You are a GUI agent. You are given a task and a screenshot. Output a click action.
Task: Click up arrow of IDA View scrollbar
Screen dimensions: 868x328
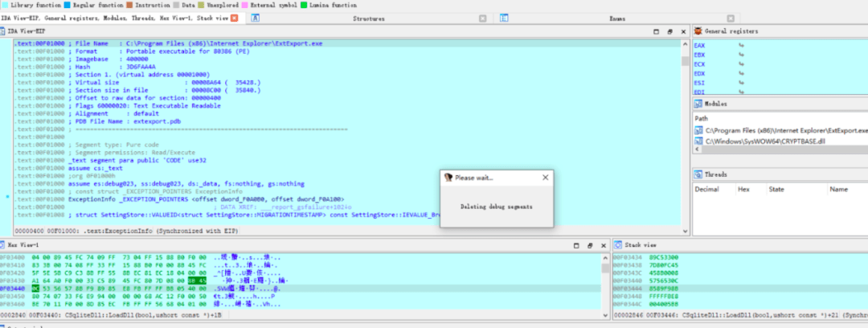(x=685, y=46)
